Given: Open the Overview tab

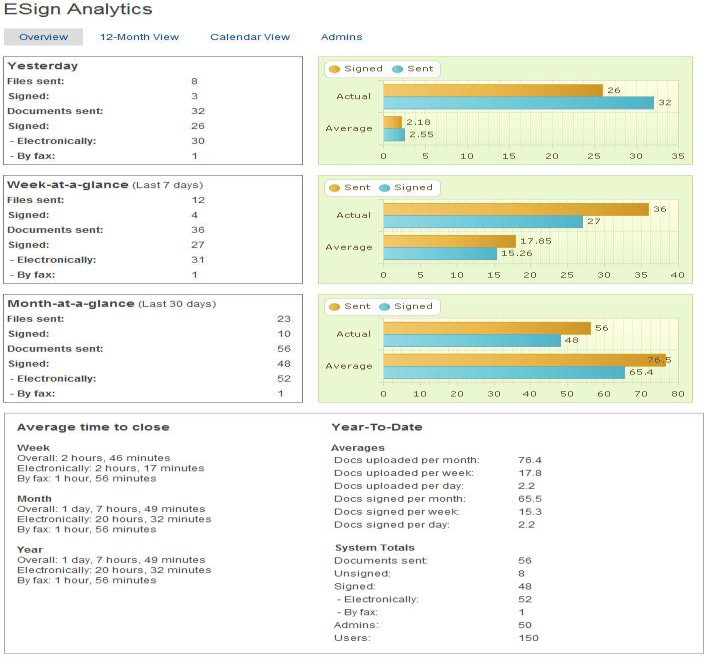Looking at the screenshot, I should (43, 37).
